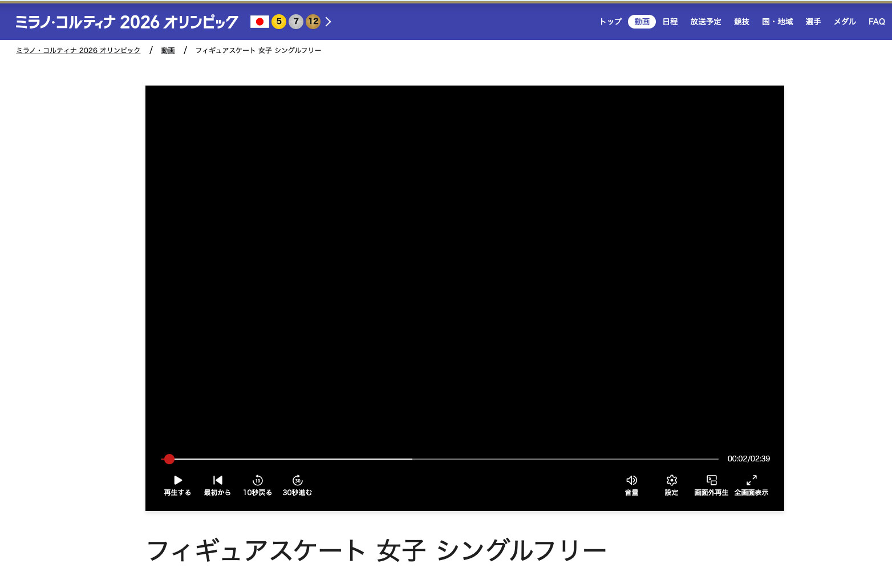
Task: Click the site title logo in header
Action: tap(127, 22)
